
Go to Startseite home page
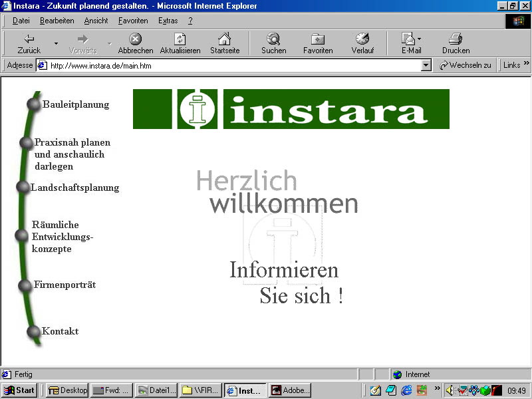click(225, 44)
